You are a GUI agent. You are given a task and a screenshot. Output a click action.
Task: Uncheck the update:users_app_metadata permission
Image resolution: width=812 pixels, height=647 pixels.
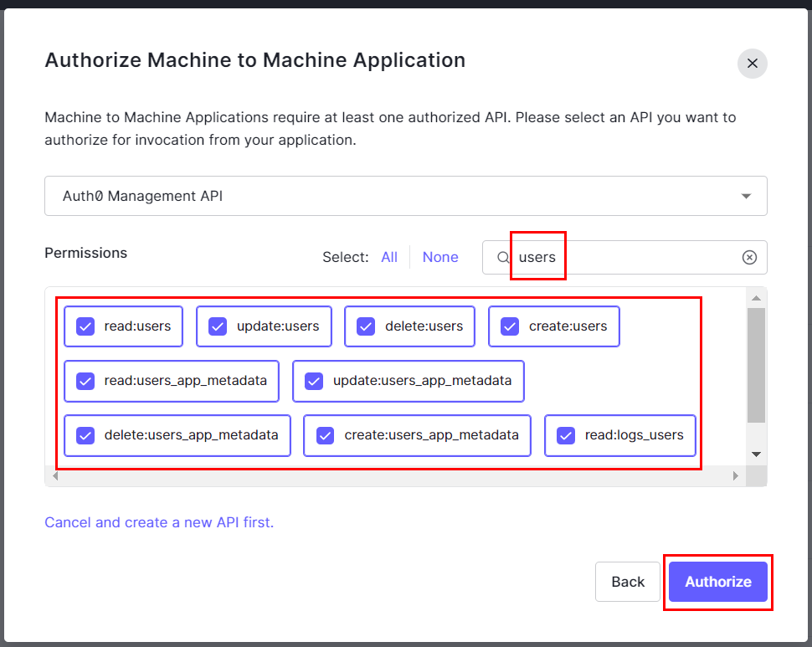pyautogui.click(x=313, y=381)
